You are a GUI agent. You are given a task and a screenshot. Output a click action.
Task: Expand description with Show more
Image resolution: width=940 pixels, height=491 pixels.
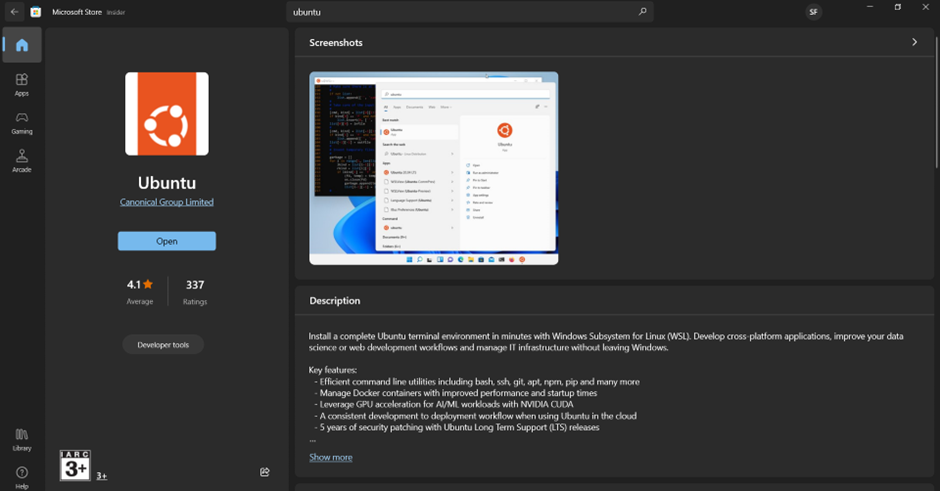(x=331, y=457)
